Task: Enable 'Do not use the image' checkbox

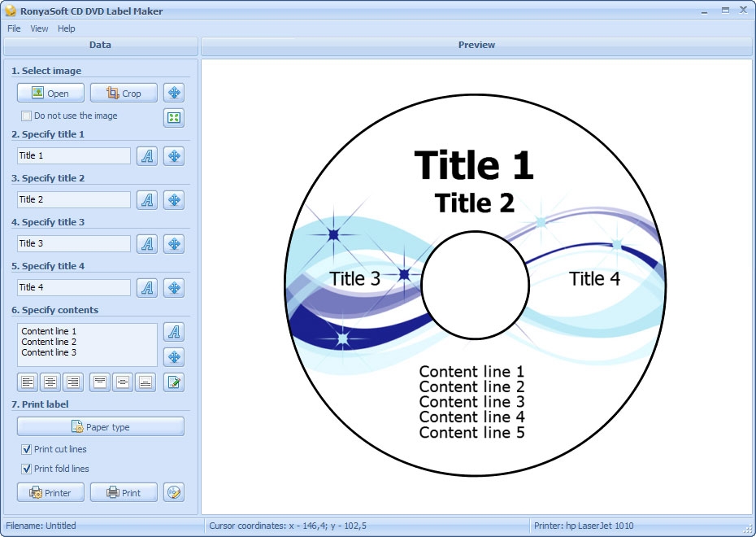Action: [x=27, y=116]
